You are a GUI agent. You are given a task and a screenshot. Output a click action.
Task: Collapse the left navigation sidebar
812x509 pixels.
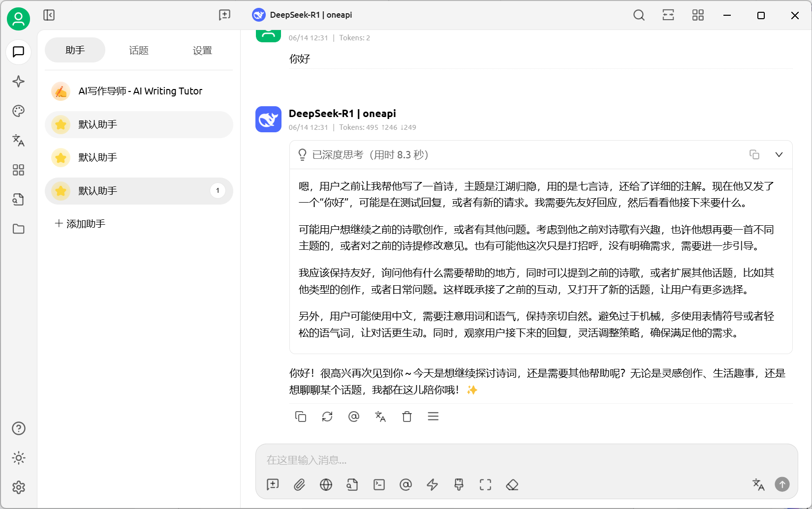pos(48,15)
